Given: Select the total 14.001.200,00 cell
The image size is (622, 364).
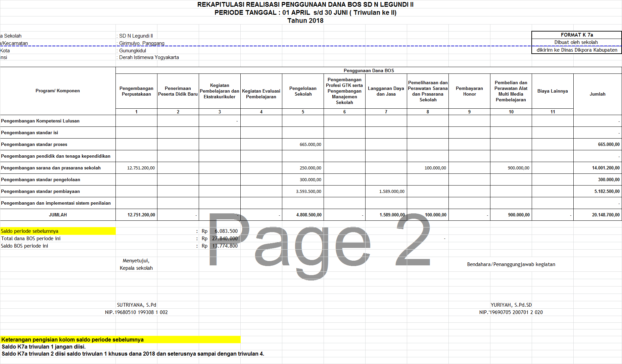Looking at the screenshot, I should coord(597,168).
